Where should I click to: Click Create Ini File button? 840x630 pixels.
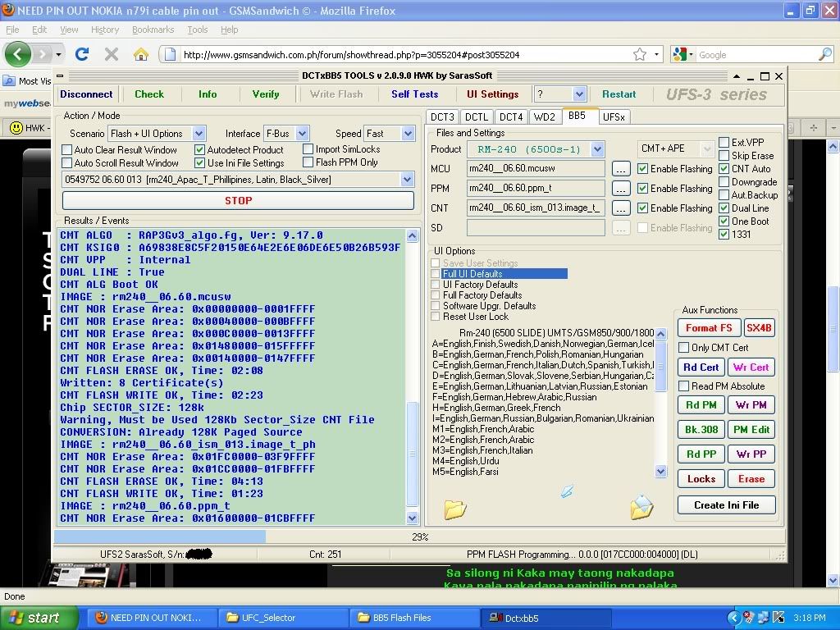[x=727, y=505]
